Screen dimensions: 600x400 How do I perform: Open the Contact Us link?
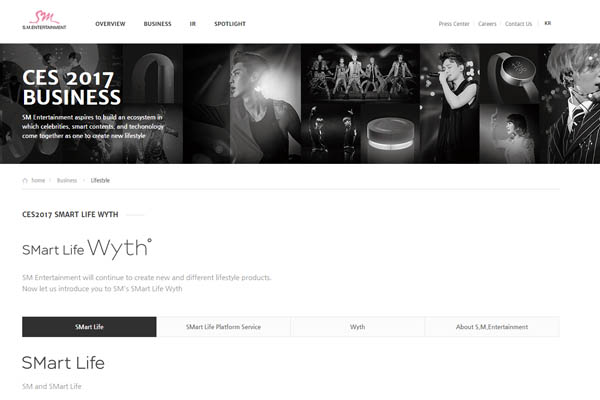pos(518,24)
